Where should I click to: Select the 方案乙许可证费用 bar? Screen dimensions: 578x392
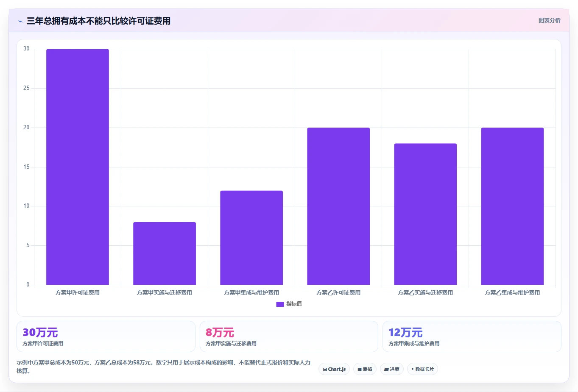[338, 206]
